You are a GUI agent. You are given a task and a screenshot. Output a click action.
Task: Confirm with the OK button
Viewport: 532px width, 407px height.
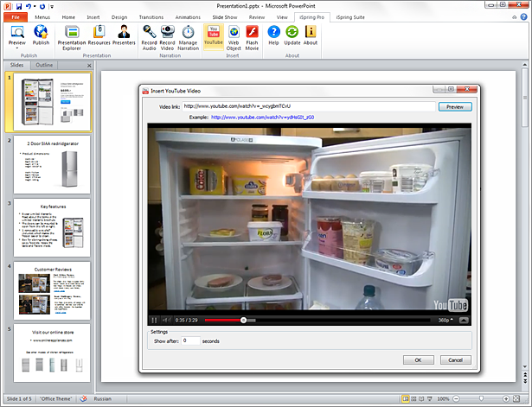[x=418, y=359]
